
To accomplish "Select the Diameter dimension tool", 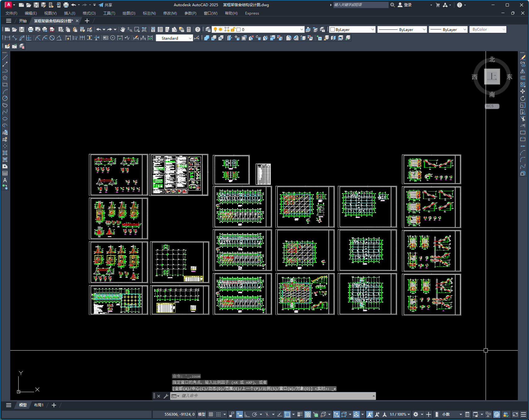I will coord(52,38).
